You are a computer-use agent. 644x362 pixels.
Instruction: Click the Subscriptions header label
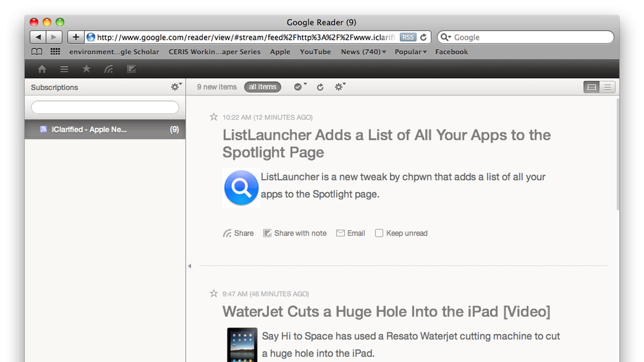coord(54,87)
